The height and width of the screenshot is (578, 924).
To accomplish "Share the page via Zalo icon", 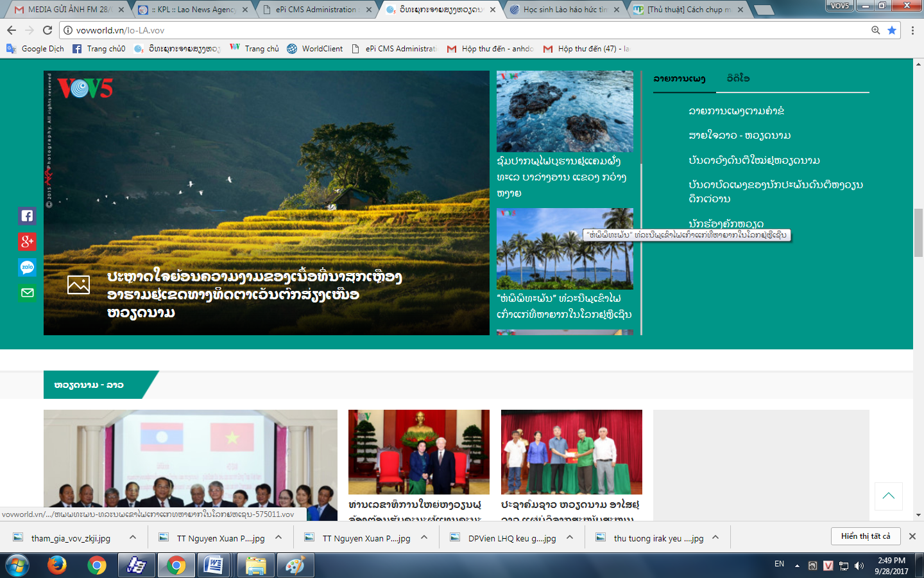I will click(x=27, y=267).
